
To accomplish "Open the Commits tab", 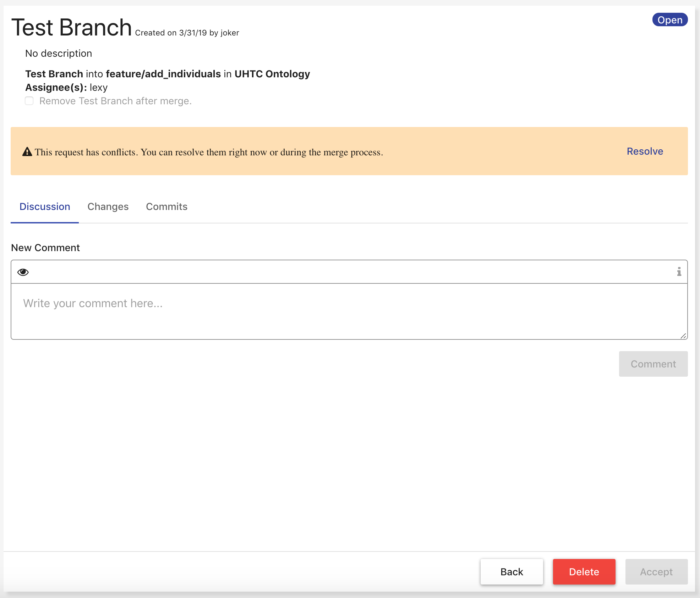I will [166, 207].
